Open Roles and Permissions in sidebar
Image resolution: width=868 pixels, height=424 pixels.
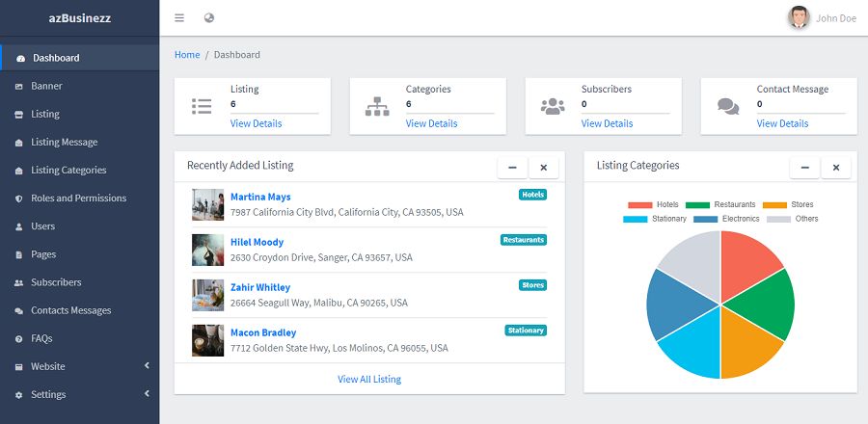[x=78, y=198]
